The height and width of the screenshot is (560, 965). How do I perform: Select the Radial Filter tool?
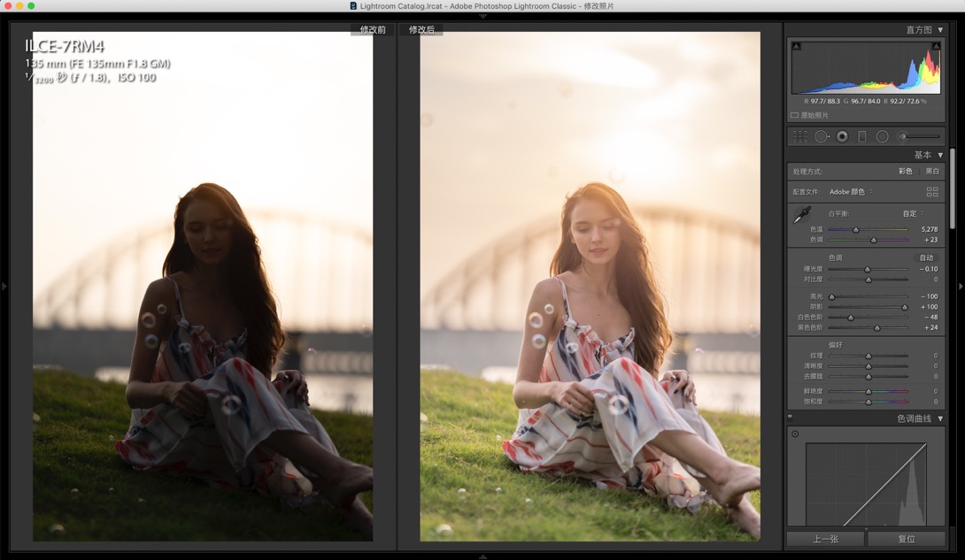[x=883, y=136]
